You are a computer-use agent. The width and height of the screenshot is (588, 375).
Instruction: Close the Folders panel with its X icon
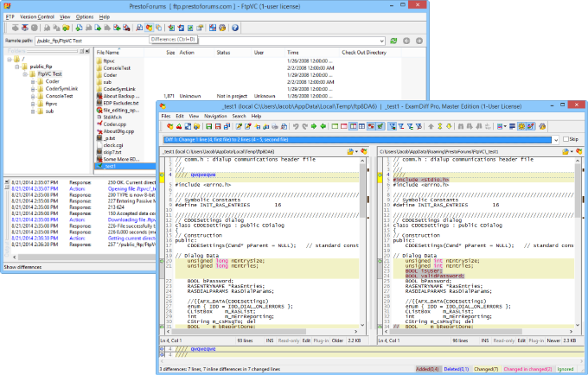tap(87, 51)
